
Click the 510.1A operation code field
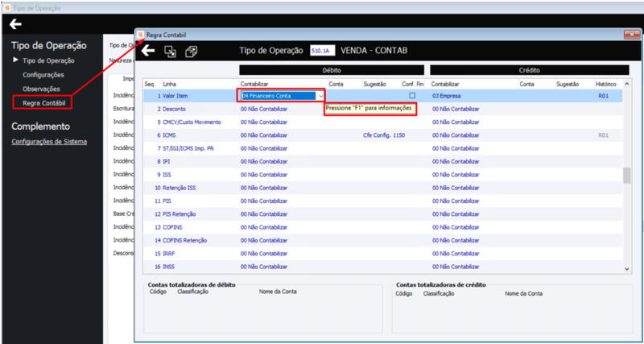tap(323, 51)
